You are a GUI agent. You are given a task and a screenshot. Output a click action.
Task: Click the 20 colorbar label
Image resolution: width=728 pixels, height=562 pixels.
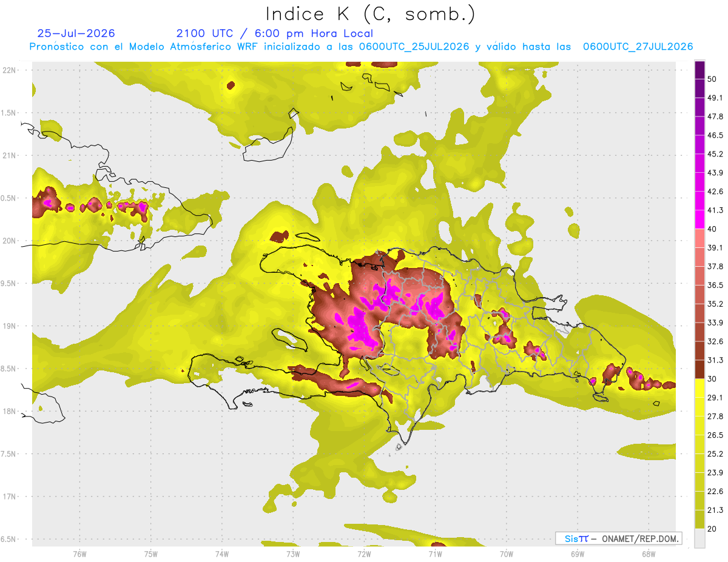[712, 529]
